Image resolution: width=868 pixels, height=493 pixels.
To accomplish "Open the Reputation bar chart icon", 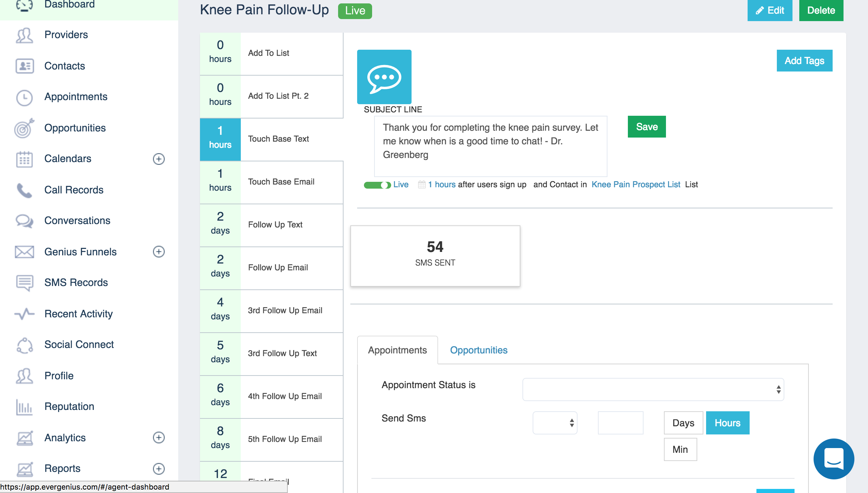I will pos(24,407).
